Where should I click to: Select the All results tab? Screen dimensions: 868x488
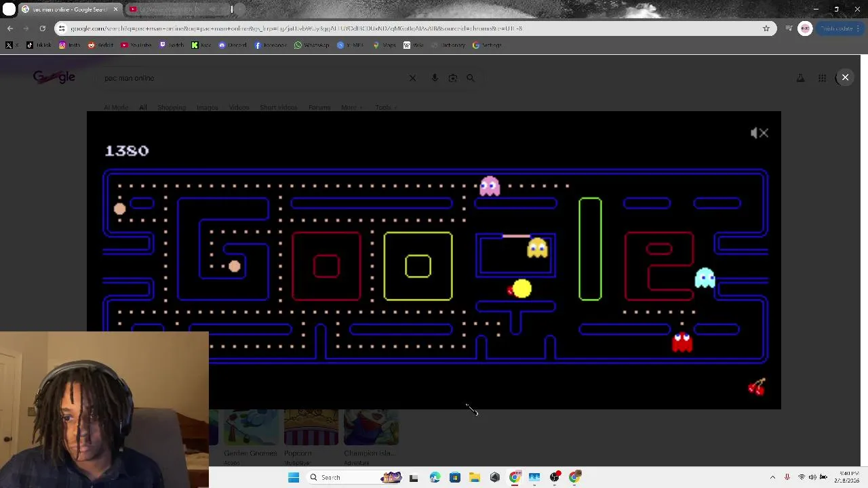click(143, 107)
